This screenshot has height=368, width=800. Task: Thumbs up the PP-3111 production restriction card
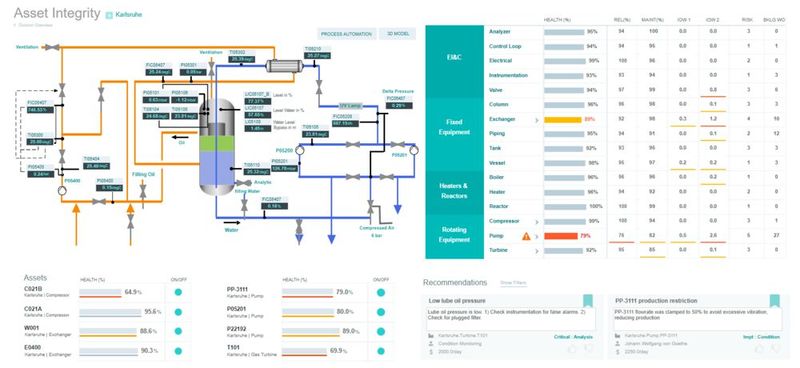click(x=759, y=349)
